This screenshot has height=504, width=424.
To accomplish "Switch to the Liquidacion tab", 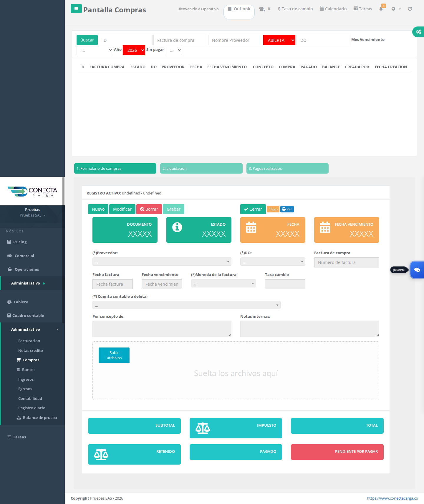I will 201,168.
